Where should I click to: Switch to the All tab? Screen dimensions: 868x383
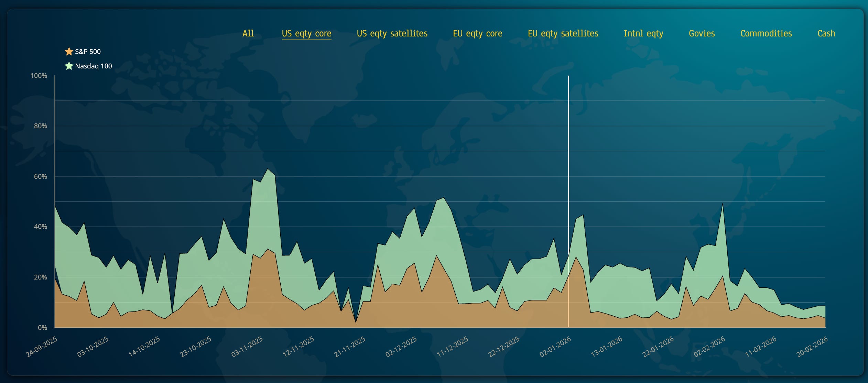[248, 33]
